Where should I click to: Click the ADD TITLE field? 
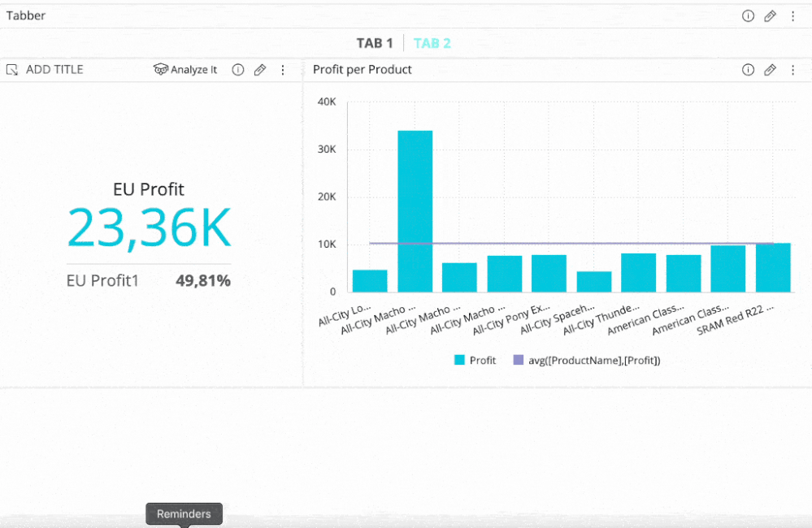point(54,70)
